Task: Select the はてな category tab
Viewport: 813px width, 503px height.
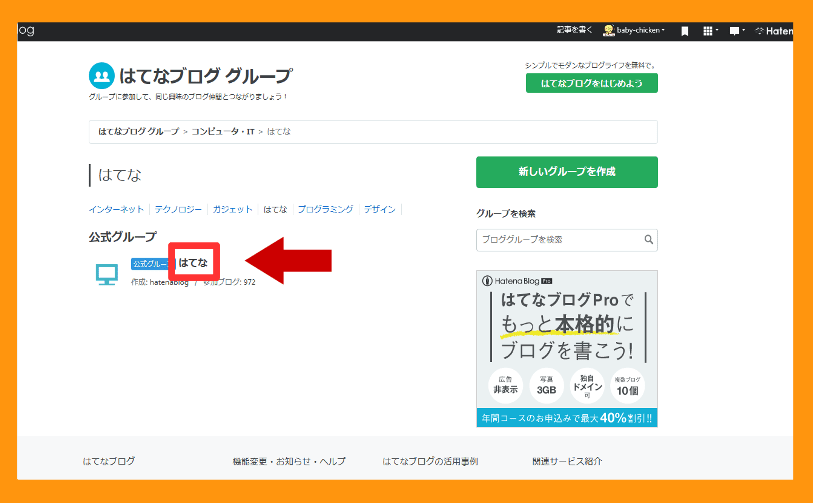Action: (275, 209)
